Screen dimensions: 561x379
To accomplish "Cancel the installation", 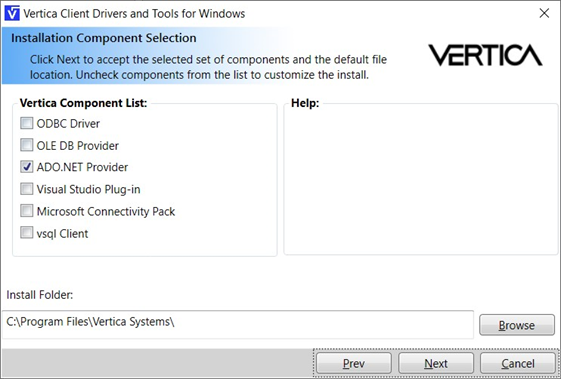I will tap(518, 363).
